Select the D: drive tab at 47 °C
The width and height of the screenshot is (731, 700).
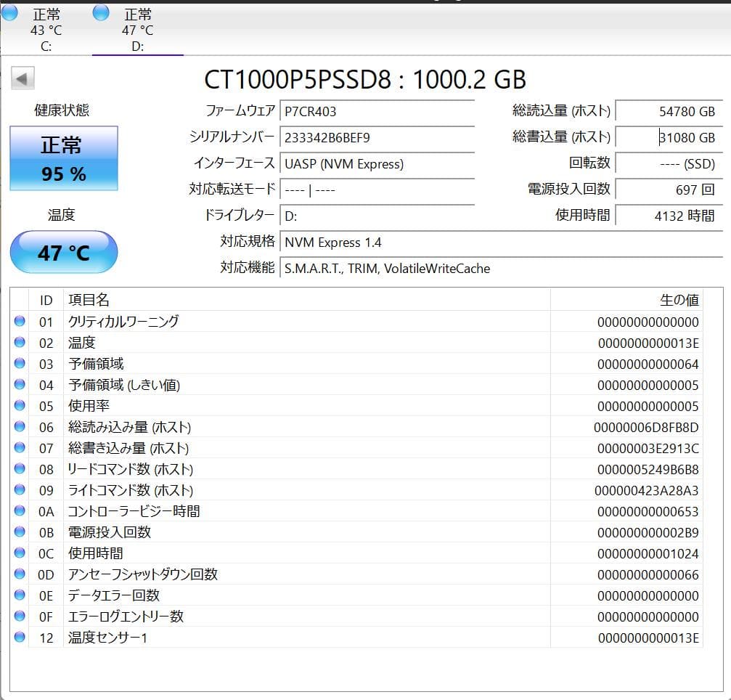coord(137,29)
